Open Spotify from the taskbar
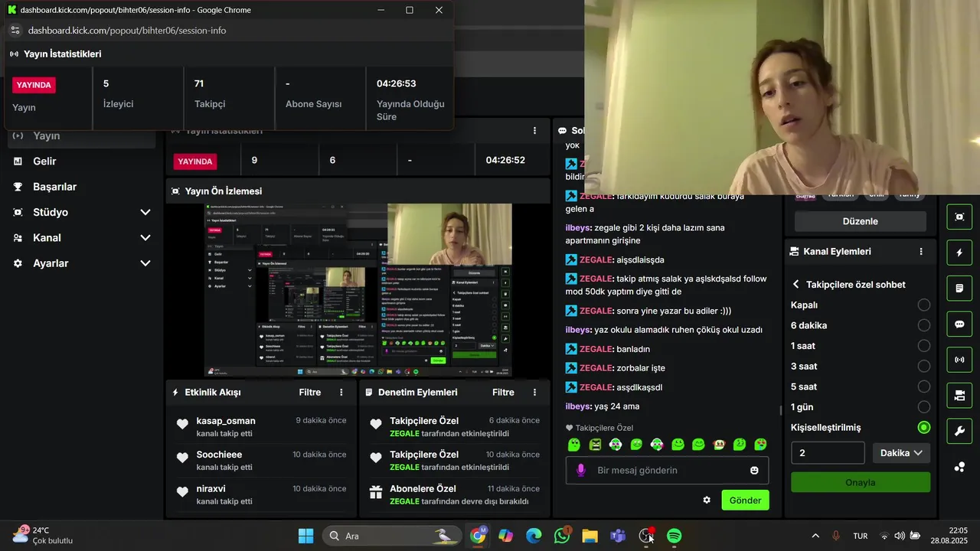Viewport: 980px width, 551px height. point(674,536)
